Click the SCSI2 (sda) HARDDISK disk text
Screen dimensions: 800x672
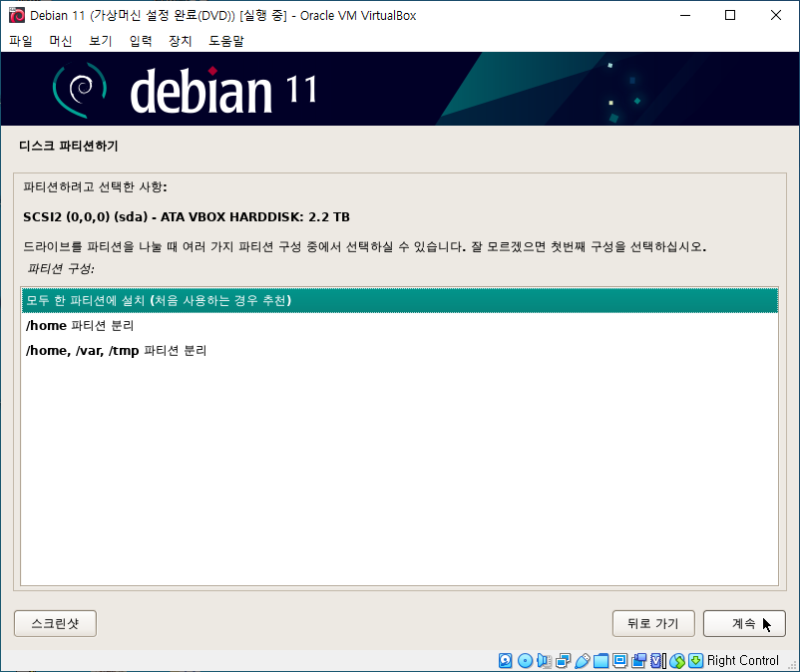[187, 217]
